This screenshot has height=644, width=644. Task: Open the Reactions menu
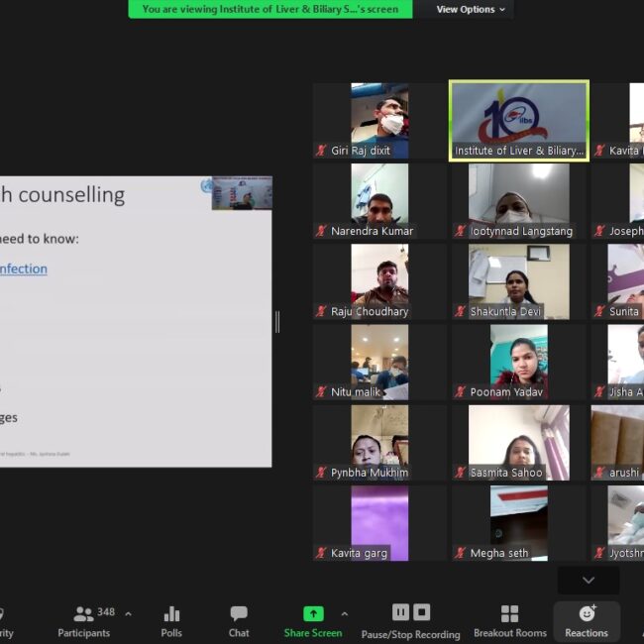pyautogui.click(x=587, y=620)
